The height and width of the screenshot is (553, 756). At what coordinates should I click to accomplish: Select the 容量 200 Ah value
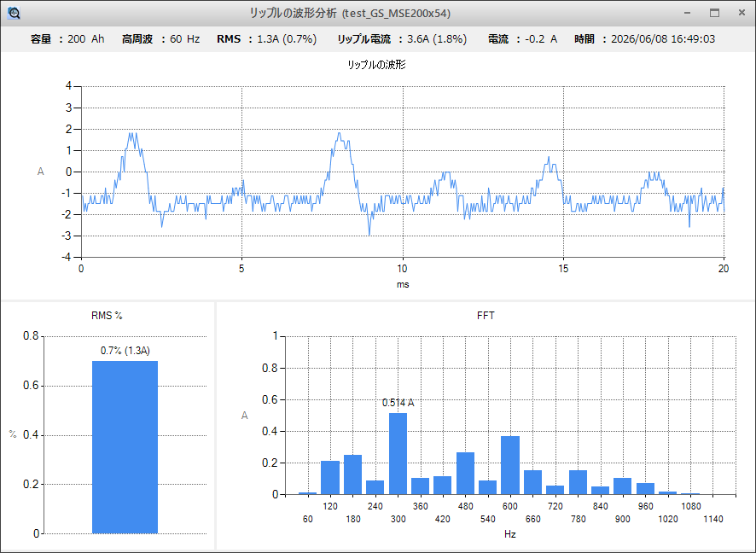coord(86,39)
